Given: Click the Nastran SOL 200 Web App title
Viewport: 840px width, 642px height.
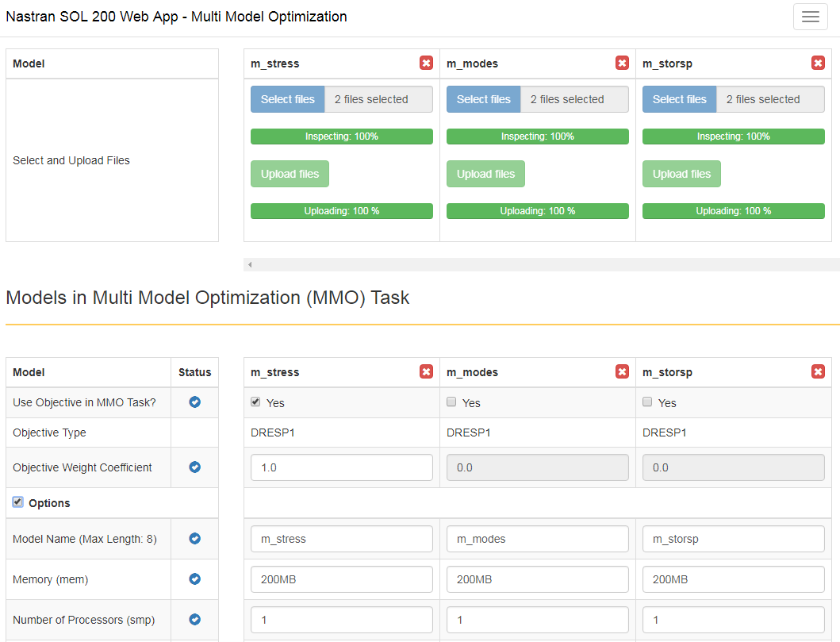Looking at the screenshot, I should [x=176, y=17].
